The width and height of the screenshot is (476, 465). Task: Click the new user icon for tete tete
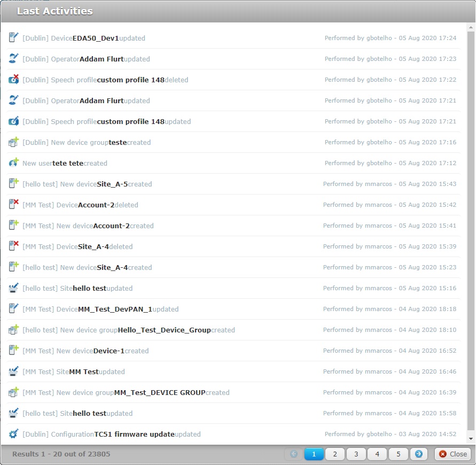(13, 162)
